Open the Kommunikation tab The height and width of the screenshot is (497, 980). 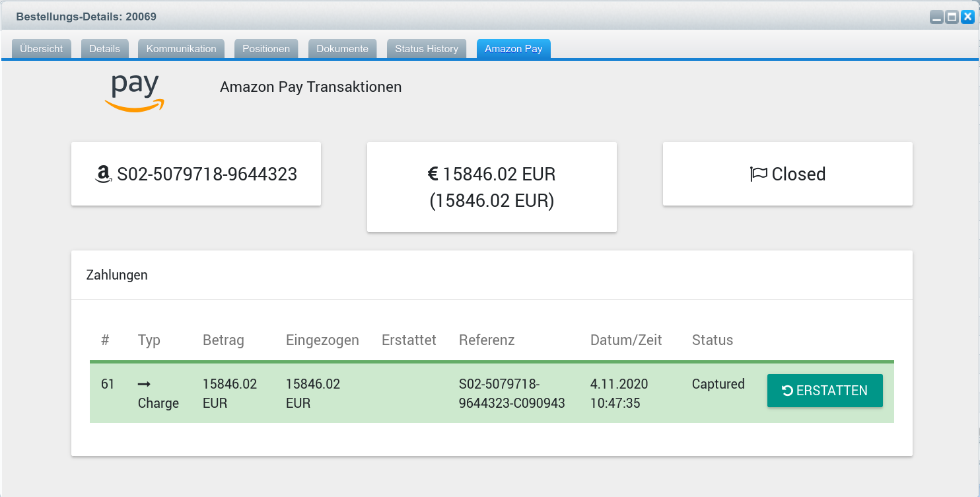181,49
